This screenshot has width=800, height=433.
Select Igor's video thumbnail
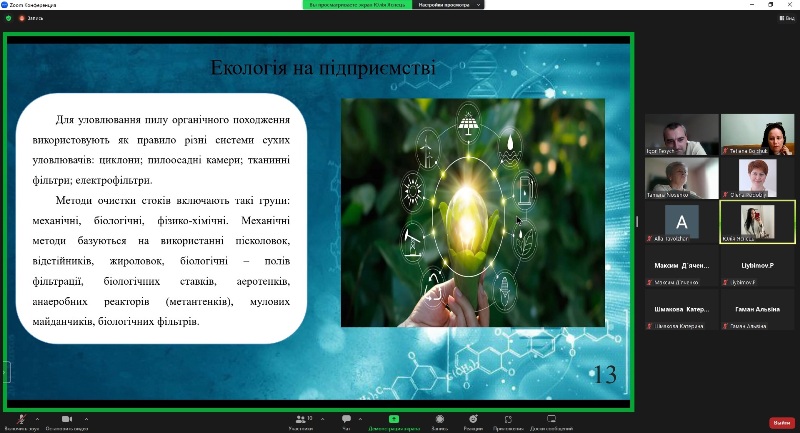click(682, 134)
